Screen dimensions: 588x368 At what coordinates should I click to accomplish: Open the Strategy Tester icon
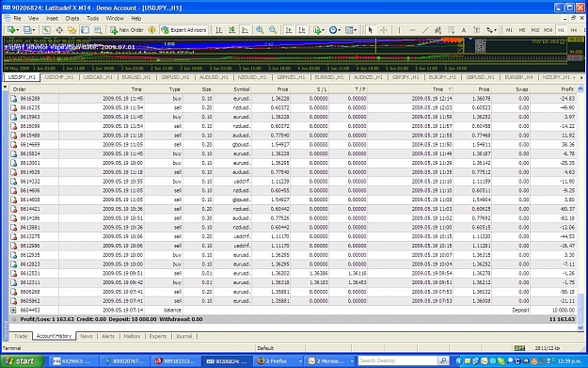[98, 30]
